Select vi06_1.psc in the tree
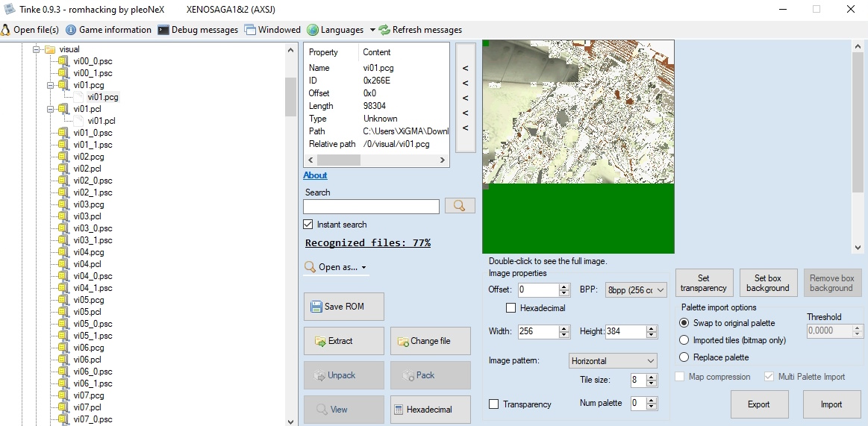Viewport: 868px width, 426px height. 93,383
